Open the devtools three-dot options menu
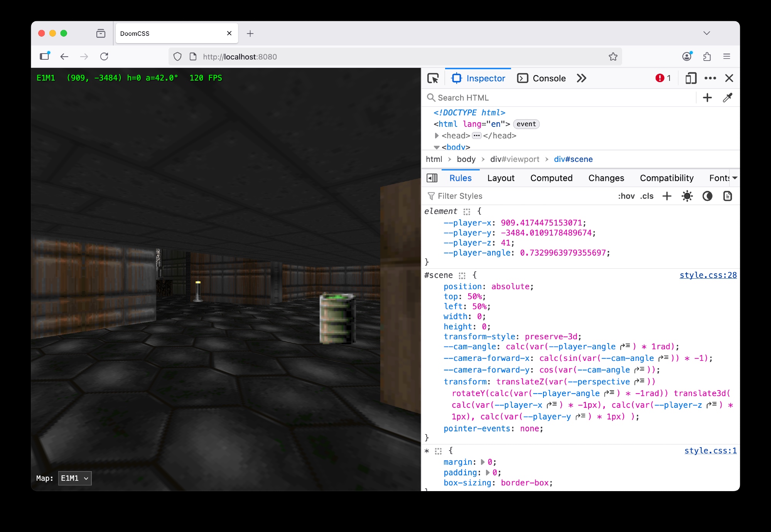The height and width of the screenshot is (532, 771). coord(710,78)
